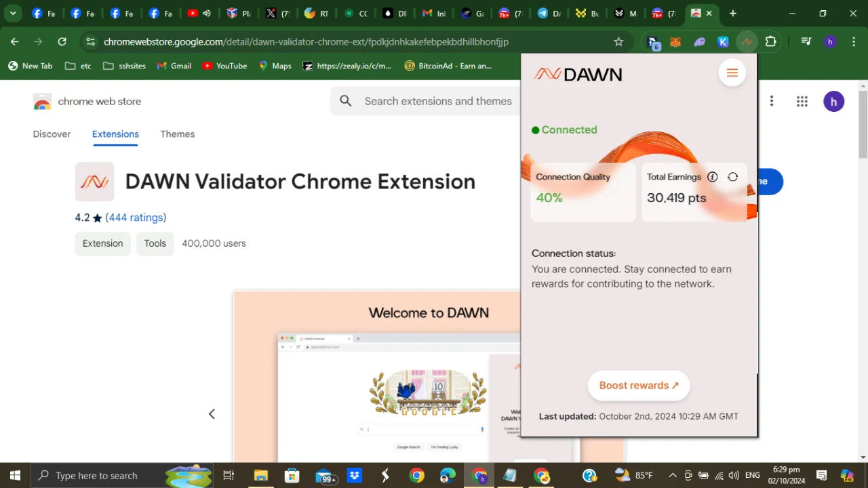Click the DAWN extension icon beside the title
The image size is (868, 488).
[x=94, y=182]
